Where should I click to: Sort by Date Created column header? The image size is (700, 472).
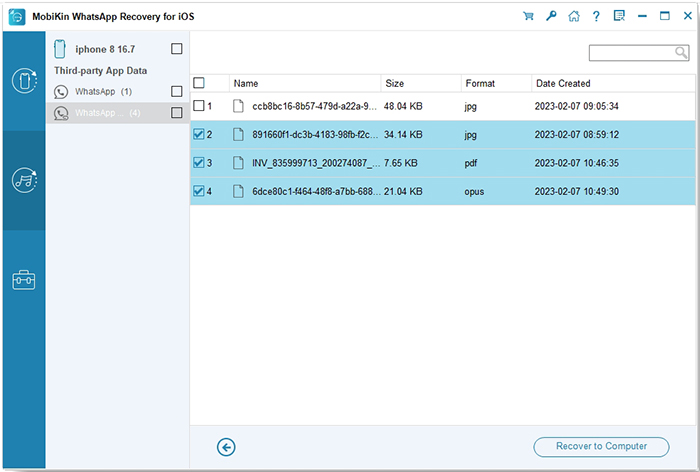tap(613, 84)
